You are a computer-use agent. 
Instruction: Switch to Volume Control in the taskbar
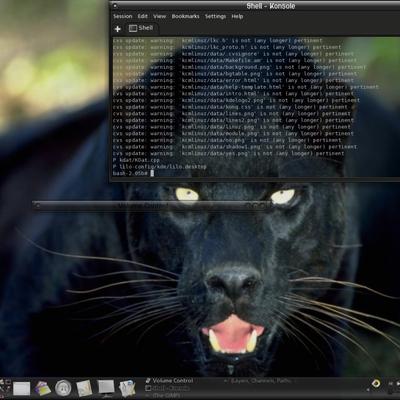click(169, 381)
